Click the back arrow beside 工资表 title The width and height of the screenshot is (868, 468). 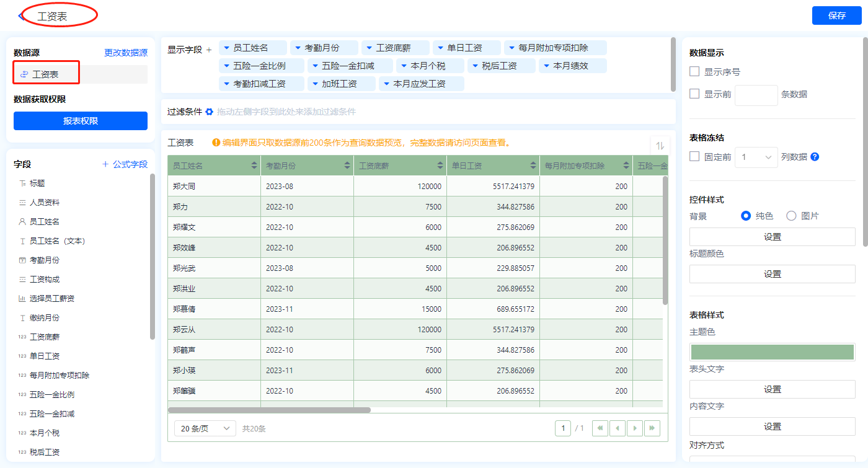pyautogui.click(x=22, y=16)
